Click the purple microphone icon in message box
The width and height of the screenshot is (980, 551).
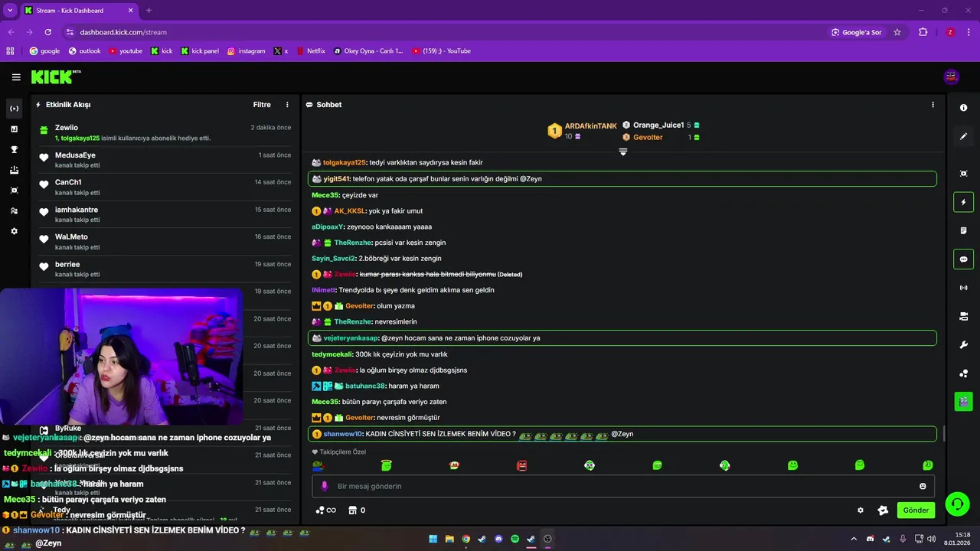tap(325, 486)
